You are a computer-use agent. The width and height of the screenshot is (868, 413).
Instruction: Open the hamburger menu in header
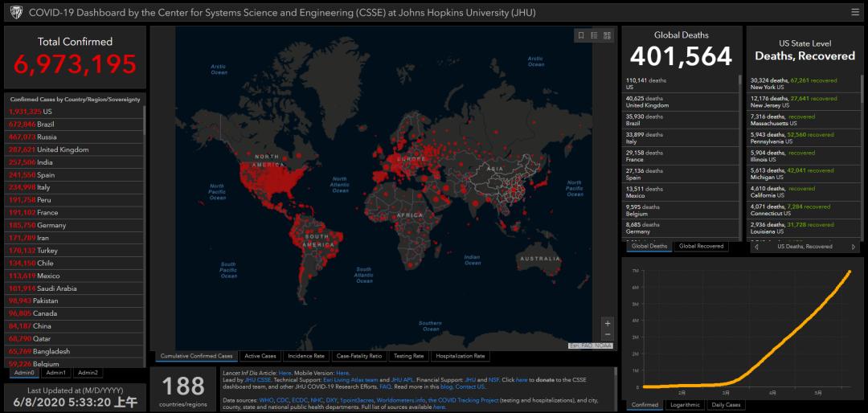(855, 11)
